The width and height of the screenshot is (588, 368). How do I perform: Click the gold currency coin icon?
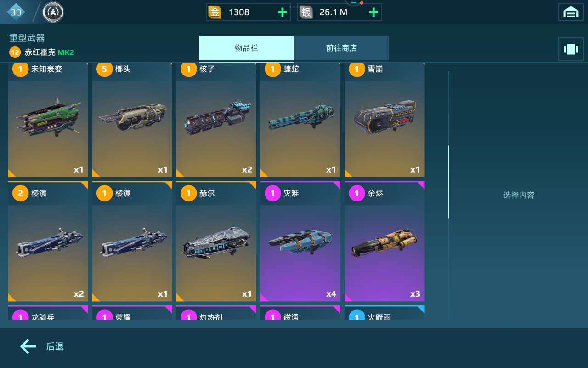[x=215, y=12]
